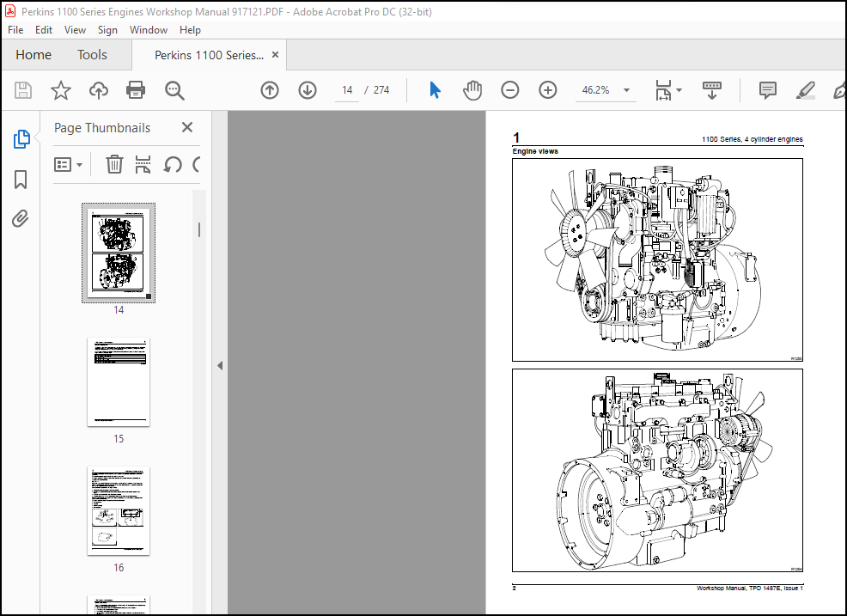Open the View menu

(x=75, y=30)
